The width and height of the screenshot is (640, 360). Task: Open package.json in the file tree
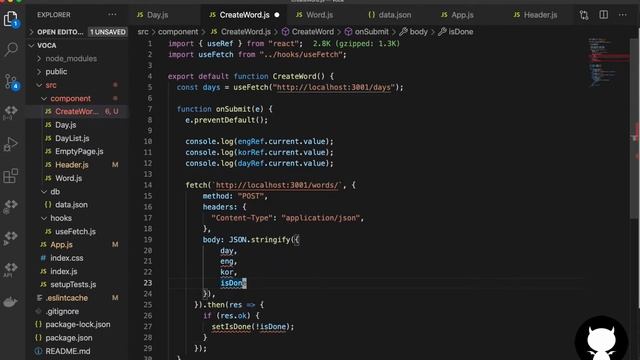(x=69, y=338)
